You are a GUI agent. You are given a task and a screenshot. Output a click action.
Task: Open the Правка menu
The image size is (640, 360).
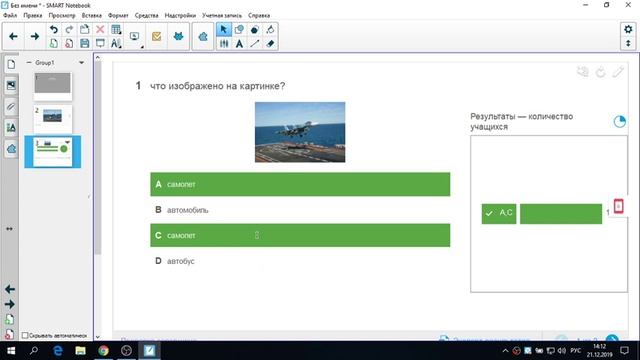tap(33, 16)
